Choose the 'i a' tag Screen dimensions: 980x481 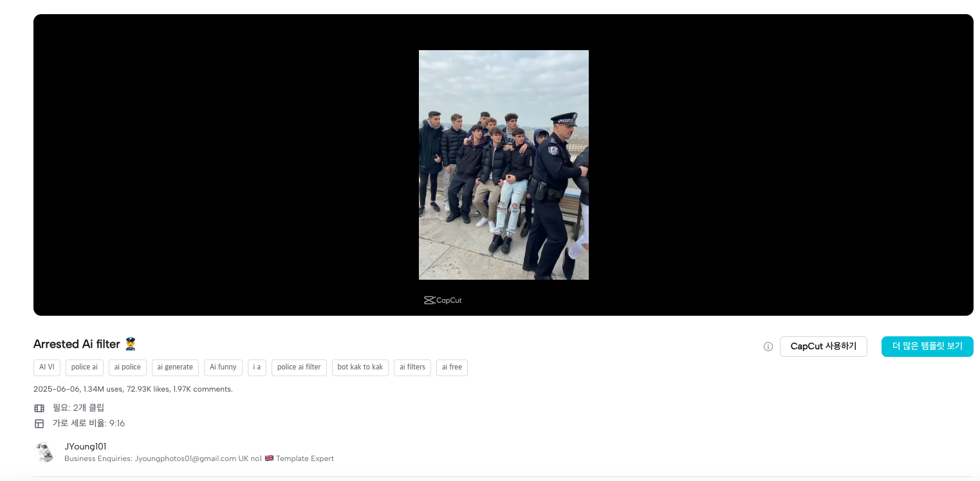(x=257, y=368)
